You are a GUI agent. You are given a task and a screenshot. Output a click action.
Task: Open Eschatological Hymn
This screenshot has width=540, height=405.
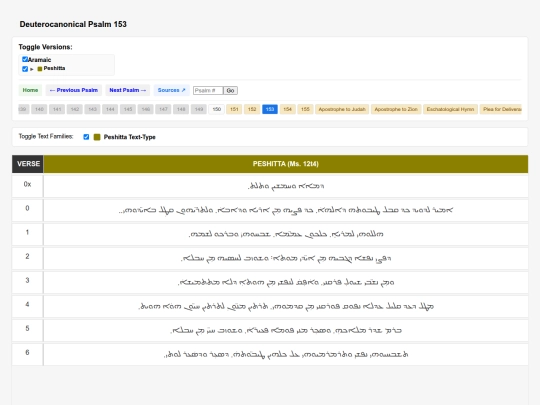[450, 109]
